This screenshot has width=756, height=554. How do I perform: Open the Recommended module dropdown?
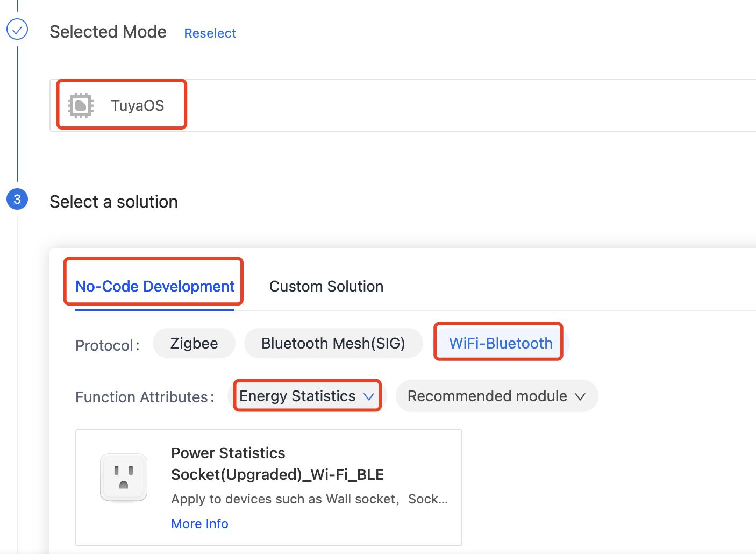[x=497, y=396]
